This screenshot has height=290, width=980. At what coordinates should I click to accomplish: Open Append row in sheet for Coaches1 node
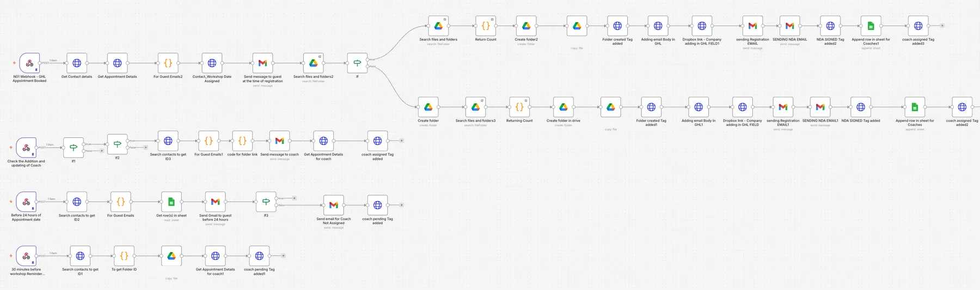871,26
